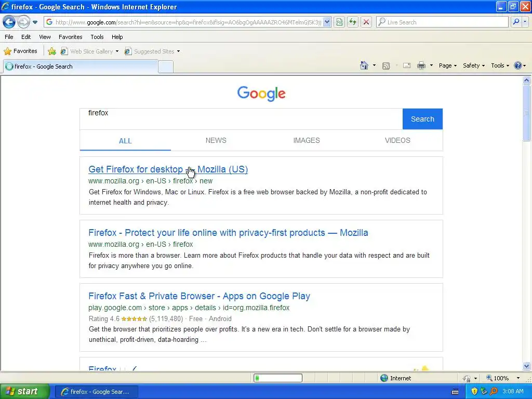Viewport: 532px width, 399px height.
Task: Expand the Web Slice Gallery dropdown arrow
Action: coord(117,51)
